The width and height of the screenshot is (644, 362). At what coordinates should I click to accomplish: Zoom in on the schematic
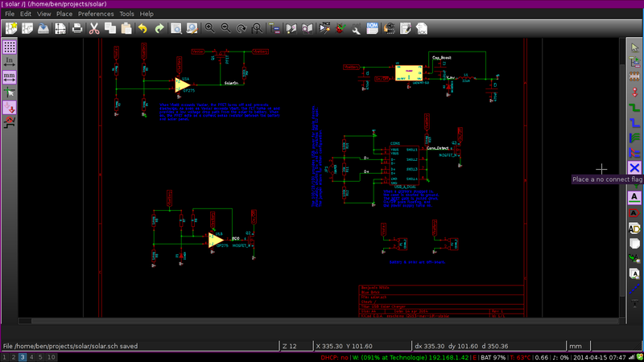coord(209,28)
